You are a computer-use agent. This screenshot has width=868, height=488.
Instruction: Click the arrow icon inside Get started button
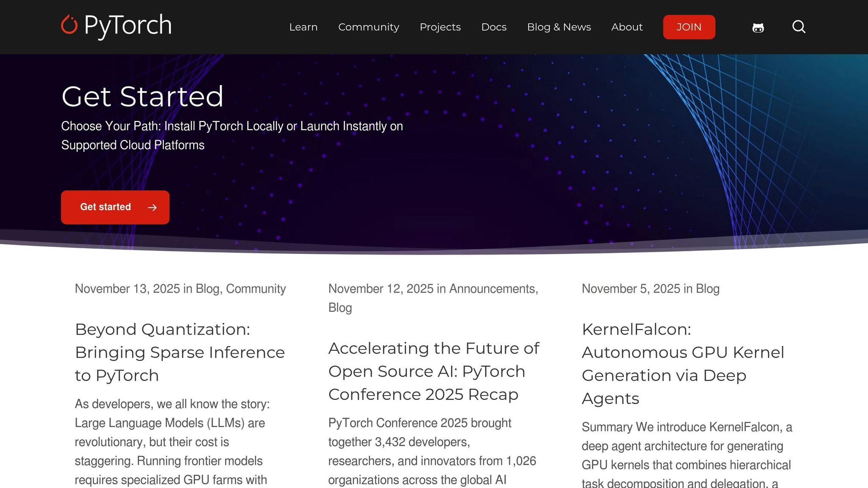tap(151, 207)
